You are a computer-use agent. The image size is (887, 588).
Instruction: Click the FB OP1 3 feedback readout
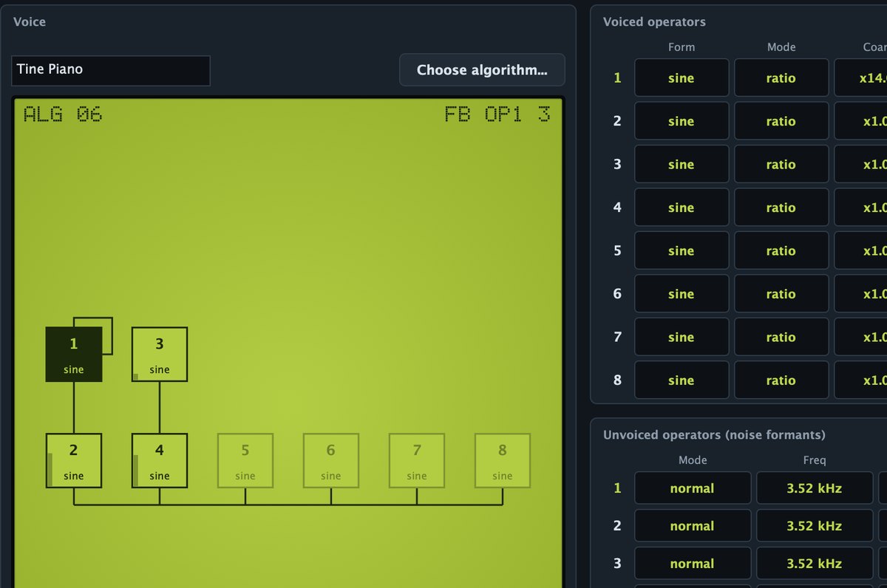coord(497,114)
